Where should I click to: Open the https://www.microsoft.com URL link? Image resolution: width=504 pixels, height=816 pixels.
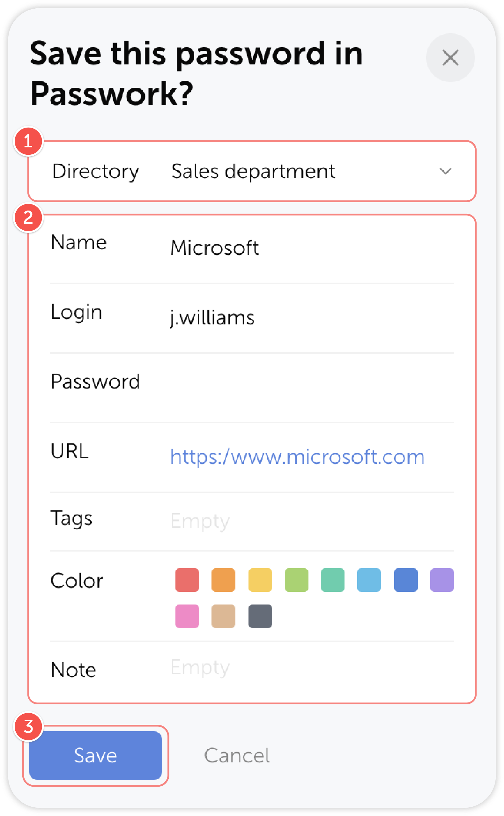pyautogui.click(x=297, y=457)
